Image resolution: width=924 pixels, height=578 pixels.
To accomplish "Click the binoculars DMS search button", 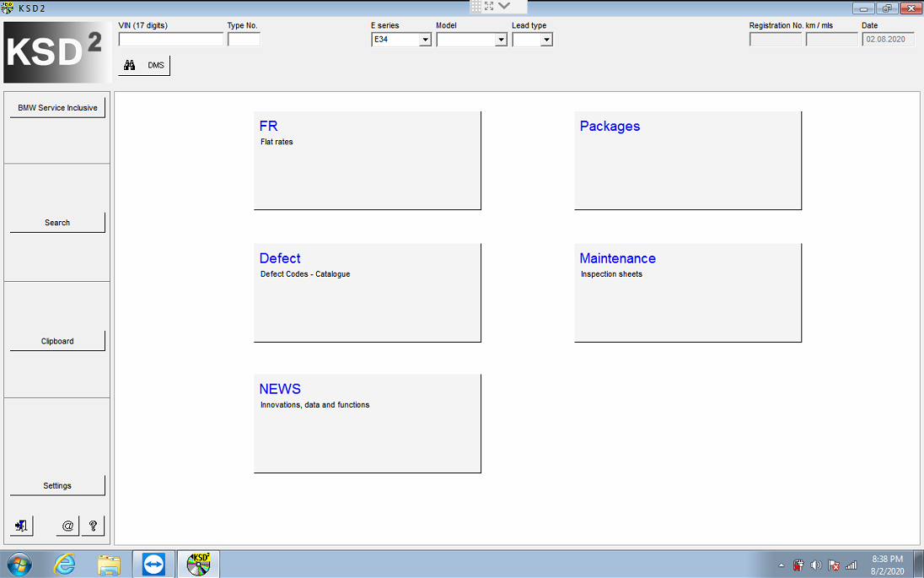I will [144, 66].
